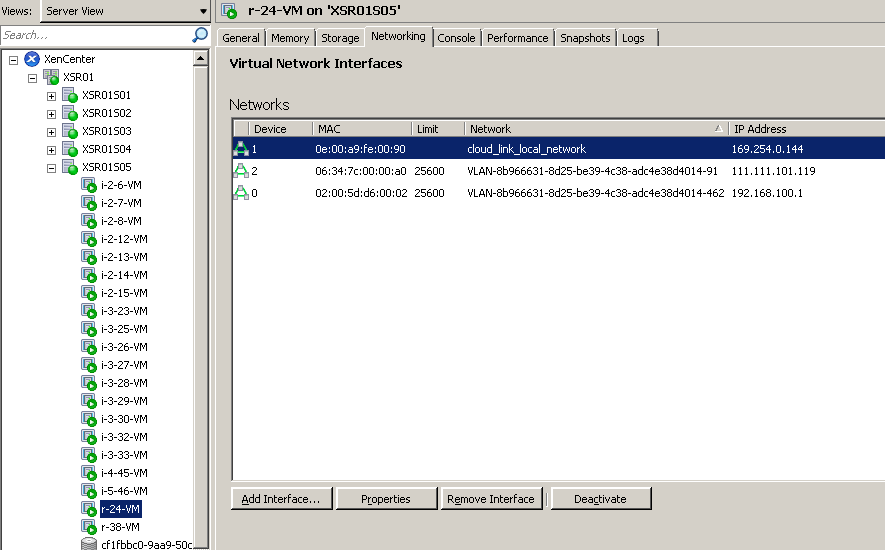Click the XenCenter root node icon
This screenshot has width=885, height=550.
[32, 59]
